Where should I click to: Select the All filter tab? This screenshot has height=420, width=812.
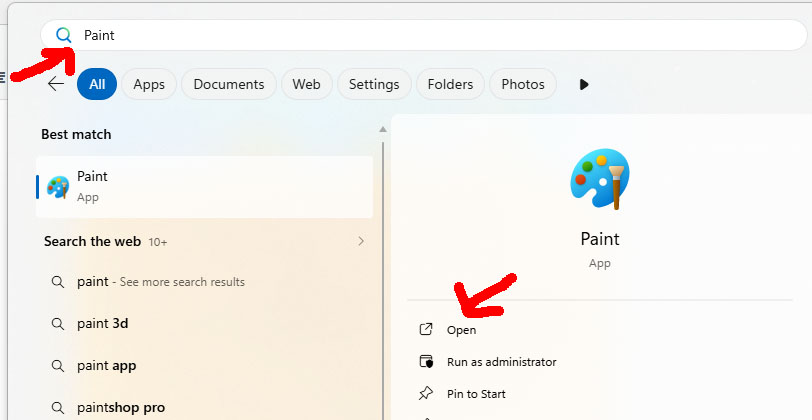[97, 84]
